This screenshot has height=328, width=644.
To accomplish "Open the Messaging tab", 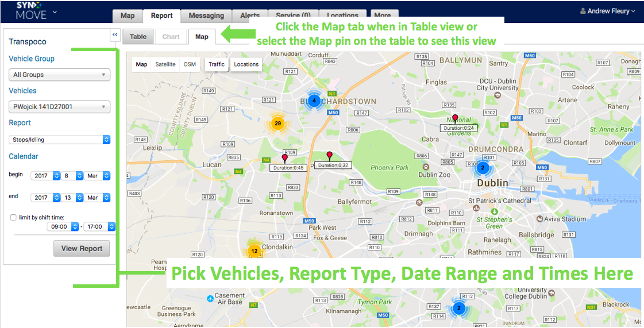I will [x=206, y=16].
